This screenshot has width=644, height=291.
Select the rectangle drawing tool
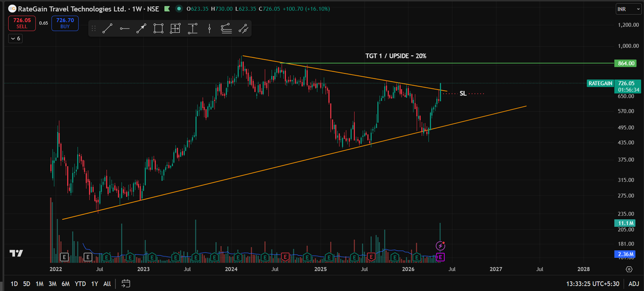coord(158,28)
